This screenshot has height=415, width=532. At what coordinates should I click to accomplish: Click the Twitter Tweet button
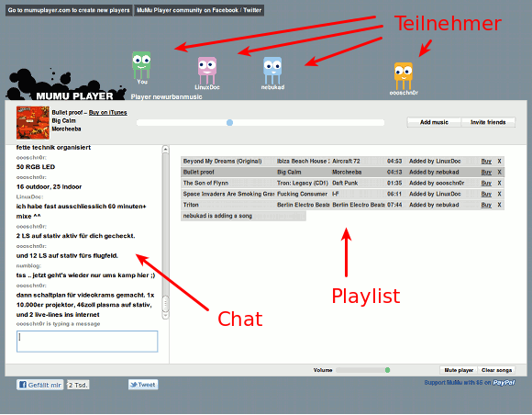click(143, 385)
